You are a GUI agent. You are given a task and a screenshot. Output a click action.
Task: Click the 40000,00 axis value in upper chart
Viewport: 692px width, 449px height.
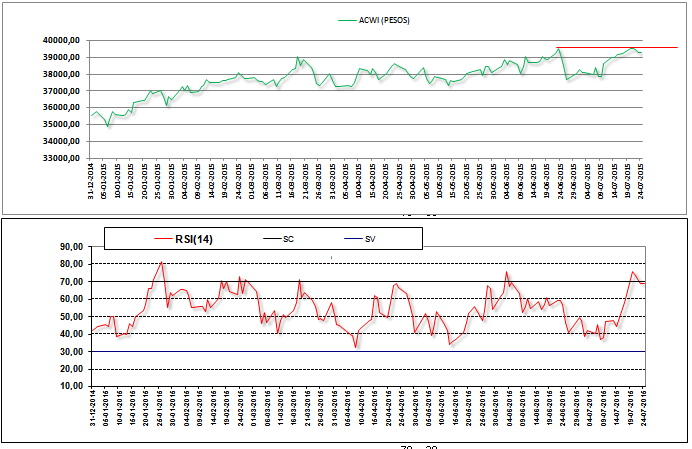tap(61, 41)
